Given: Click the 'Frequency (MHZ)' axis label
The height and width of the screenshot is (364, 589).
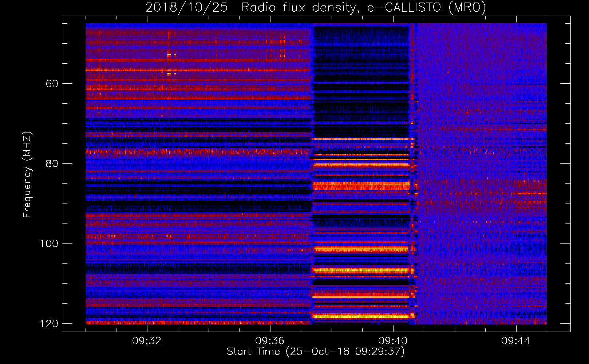Looking at the screenshot, I should pyautogui.click(x=27, y=175).
